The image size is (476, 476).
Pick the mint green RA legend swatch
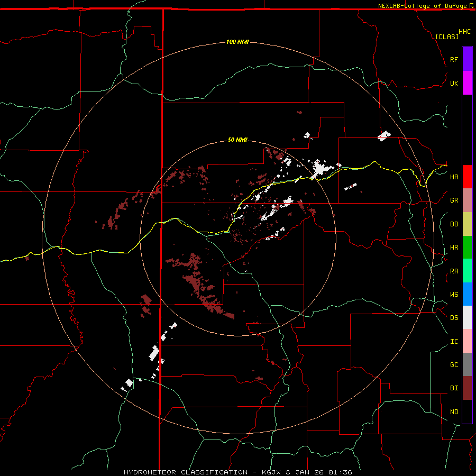(467, 271)
